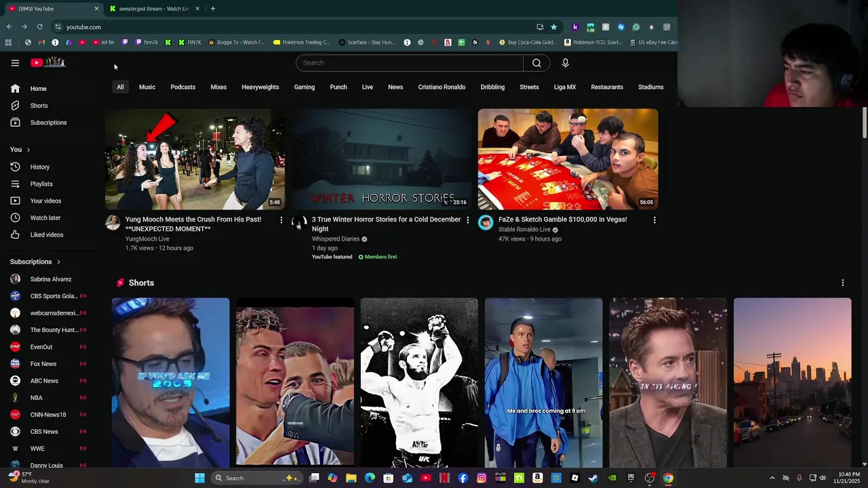Open more options for FaZe & Sketch video

(654, 220)
